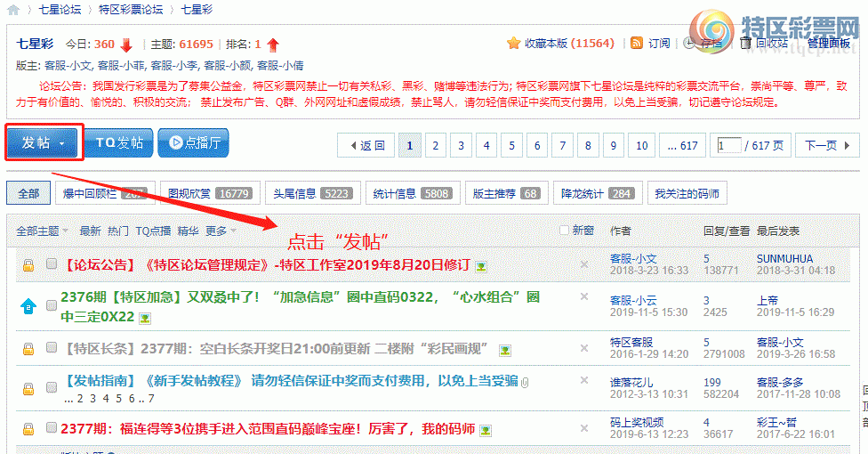Select the 全部 tab

point(28,193)
